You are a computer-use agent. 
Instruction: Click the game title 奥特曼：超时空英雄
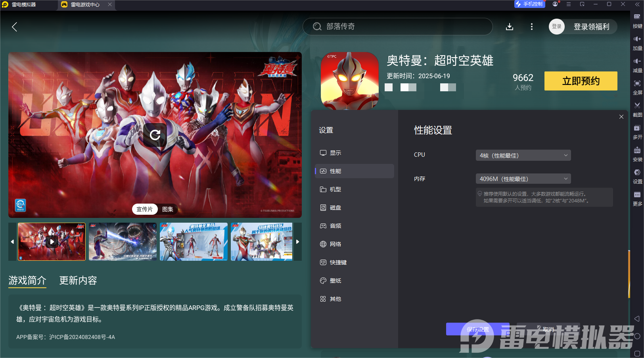coord(440,60)
